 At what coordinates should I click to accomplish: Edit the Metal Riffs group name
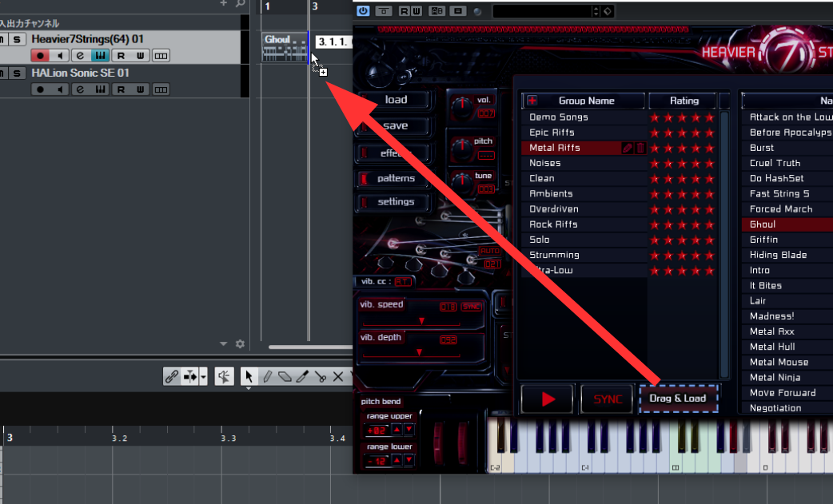pyautogui.click(x=628, y=148)
